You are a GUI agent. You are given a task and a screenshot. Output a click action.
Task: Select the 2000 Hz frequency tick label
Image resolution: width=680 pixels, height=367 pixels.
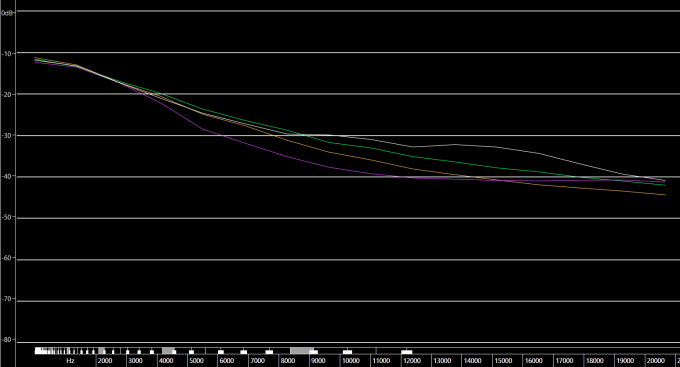[105, 361]
